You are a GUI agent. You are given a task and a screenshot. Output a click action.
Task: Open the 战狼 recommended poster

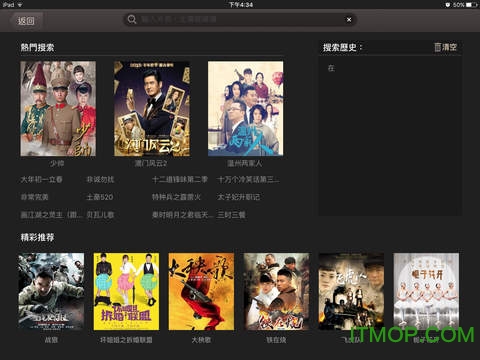coord(51,292)
